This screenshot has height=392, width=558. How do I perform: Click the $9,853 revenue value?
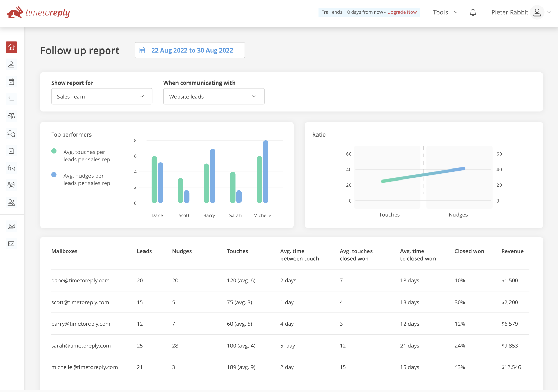tap(509, 346)
